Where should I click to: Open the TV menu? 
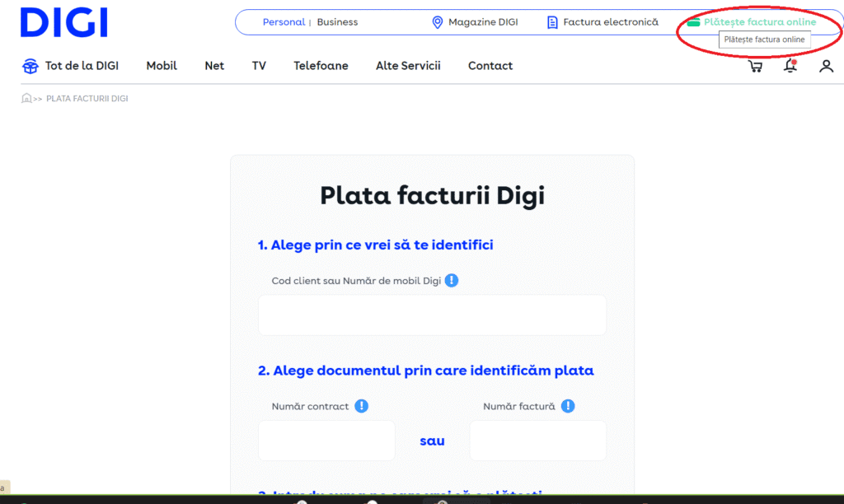259,66
